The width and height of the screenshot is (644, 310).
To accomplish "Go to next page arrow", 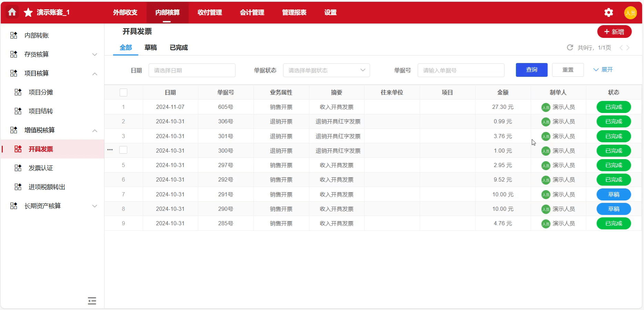I will [x=628, y=48].
